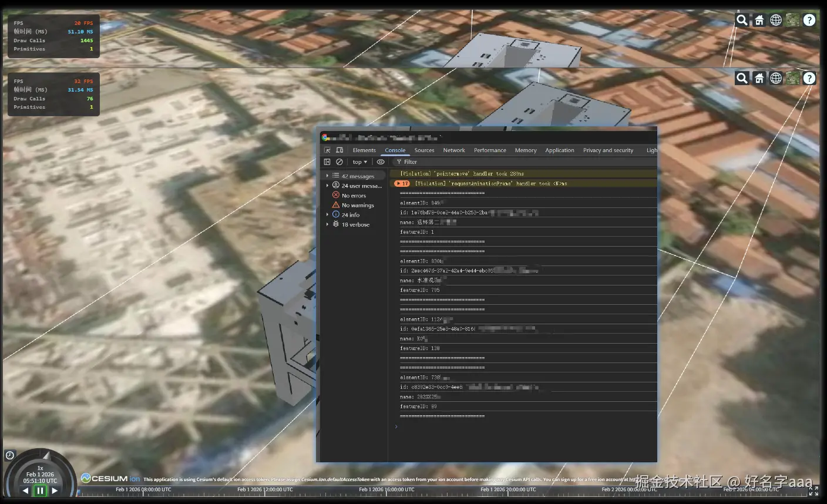Play animation in reverse
The image size is (827, 504).
pos(25,490)
